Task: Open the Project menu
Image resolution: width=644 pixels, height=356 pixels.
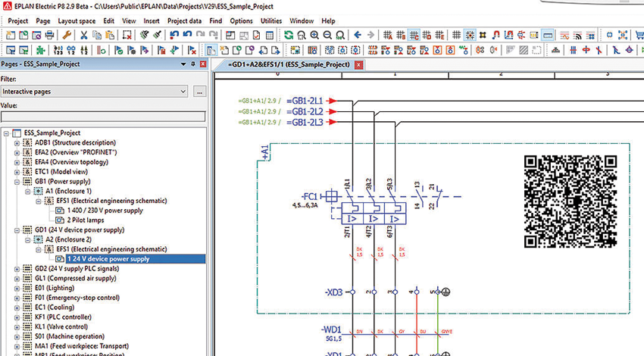Action: (18, 21)
